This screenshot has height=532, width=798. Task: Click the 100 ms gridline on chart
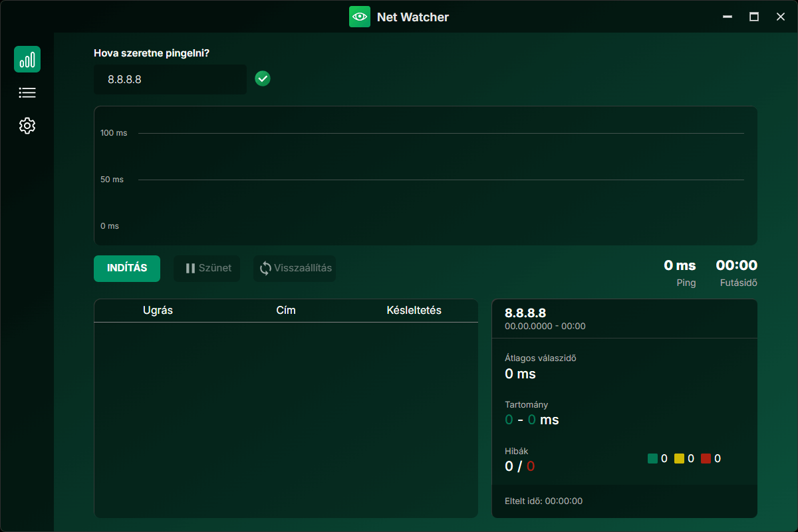point(440,134)
